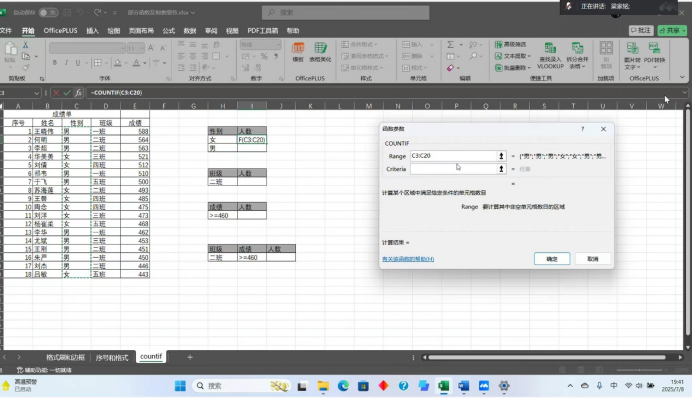Switch to the 格式刷和边框 sheet tab

click(65, 357)
